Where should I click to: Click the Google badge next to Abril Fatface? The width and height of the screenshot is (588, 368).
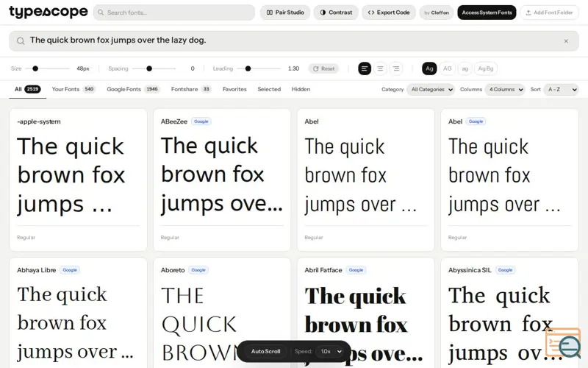[x=356, y=270]
